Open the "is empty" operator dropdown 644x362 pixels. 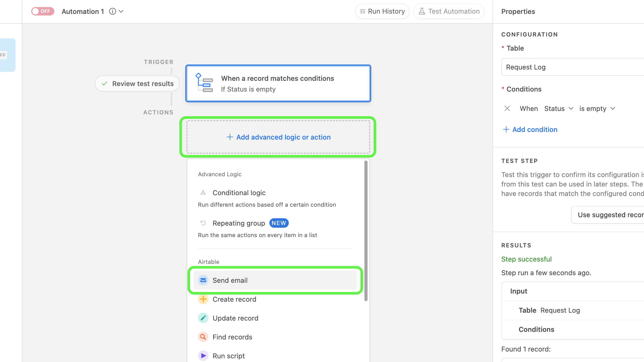click(597, 109)
